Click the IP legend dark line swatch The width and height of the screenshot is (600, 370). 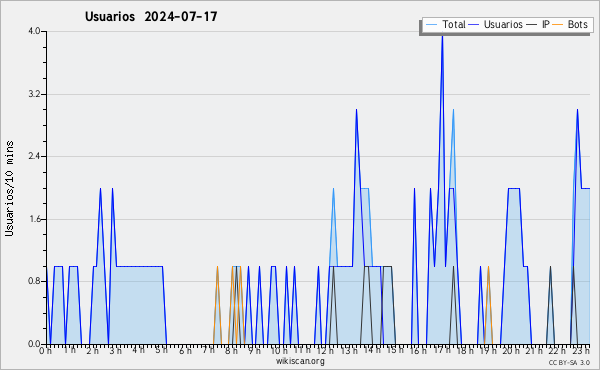pyautogui.click(x=532, y=24)
